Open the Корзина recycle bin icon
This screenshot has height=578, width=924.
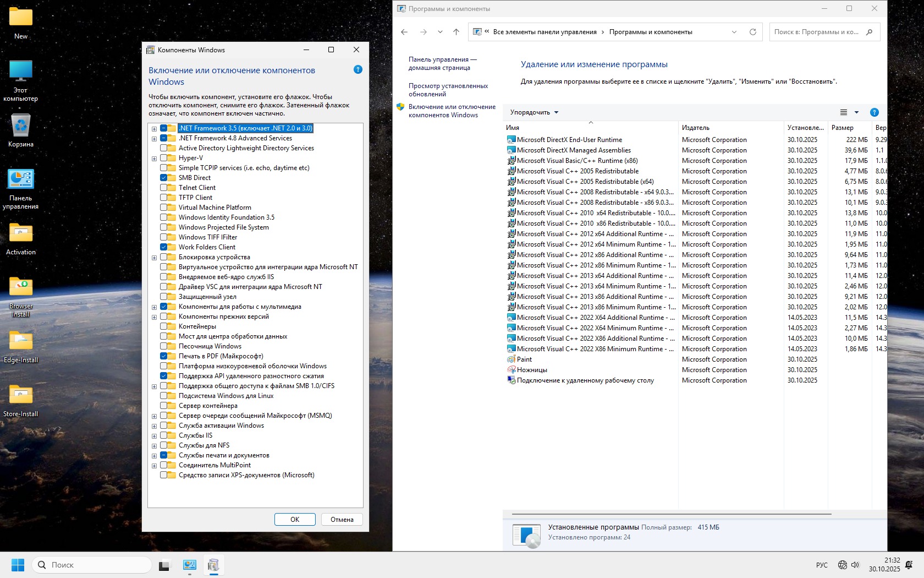[x=21, y=130]
